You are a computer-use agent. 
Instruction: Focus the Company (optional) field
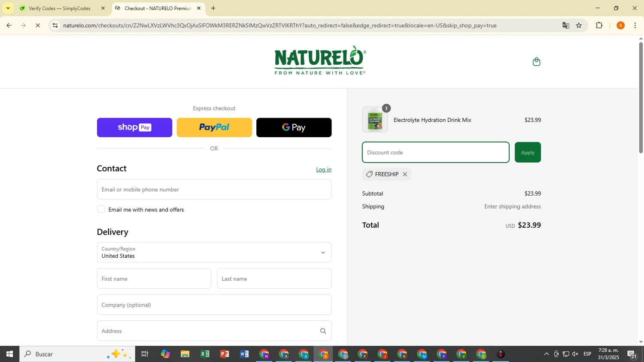coord(214,305)
